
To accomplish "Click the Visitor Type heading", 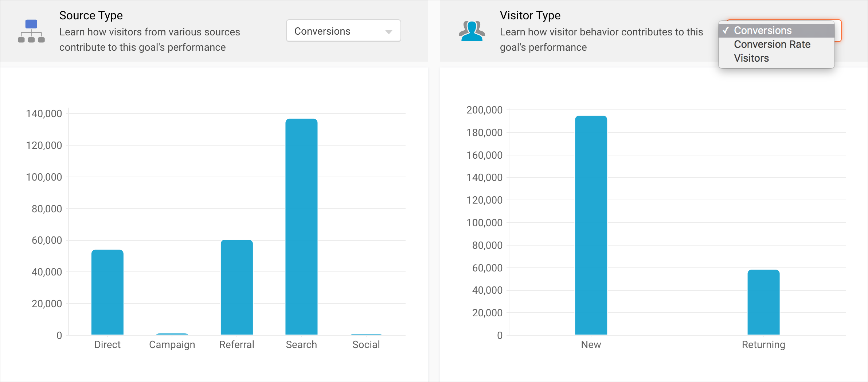I will click(530, 15).
